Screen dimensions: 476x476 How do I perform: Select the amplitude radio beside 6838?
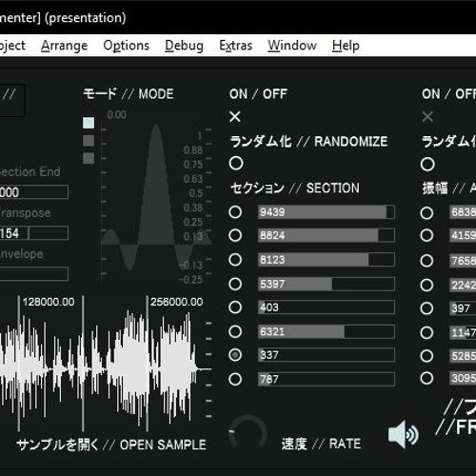[426, 213]
